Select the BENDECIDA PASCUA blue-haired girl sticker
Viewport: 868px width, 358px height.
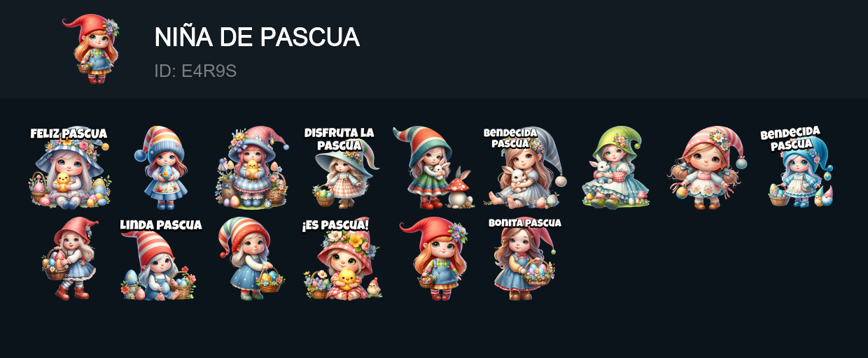(x=797, y=167)
